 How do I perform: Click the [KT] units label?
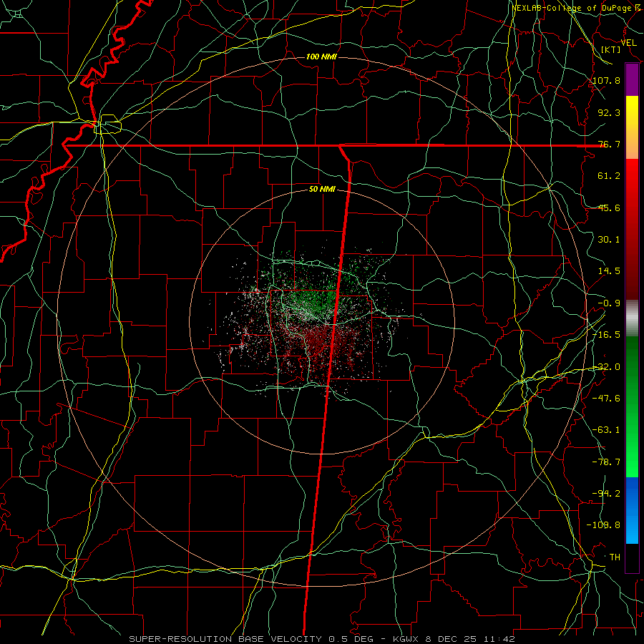click(611, 49)
